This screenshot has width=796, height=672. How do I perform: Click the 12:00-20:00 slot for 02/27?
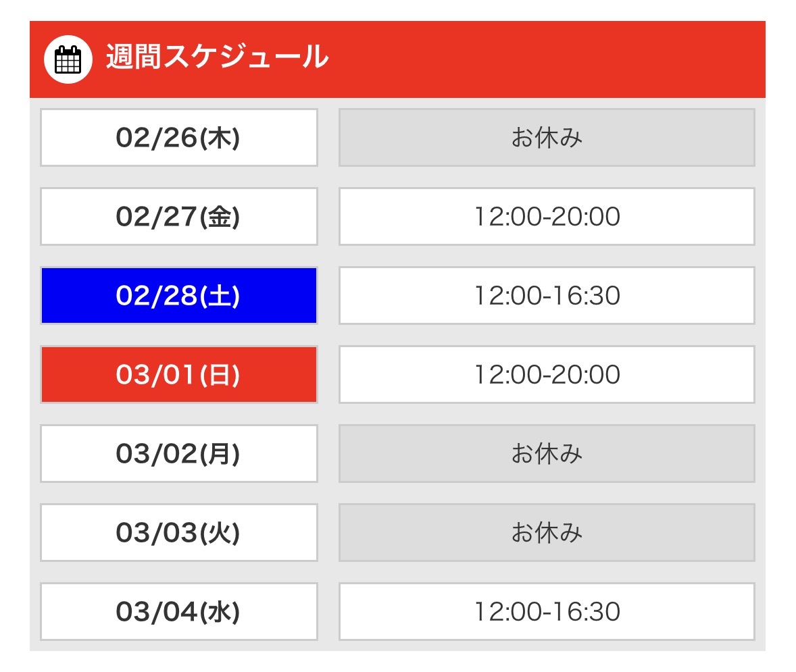click(x=546, y=217)
